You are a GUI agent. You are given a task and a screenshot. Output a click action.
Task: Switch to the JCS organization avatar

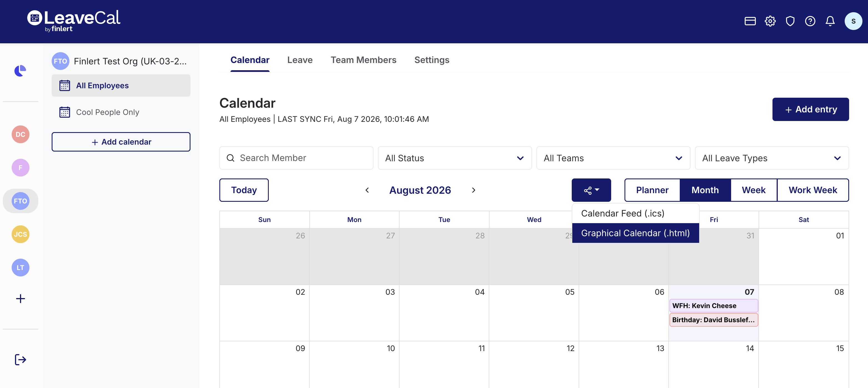[x=21, y=235]
